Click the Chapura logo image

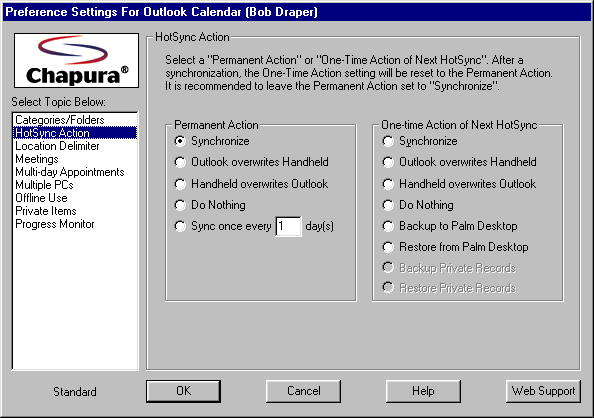click(76, 61)
